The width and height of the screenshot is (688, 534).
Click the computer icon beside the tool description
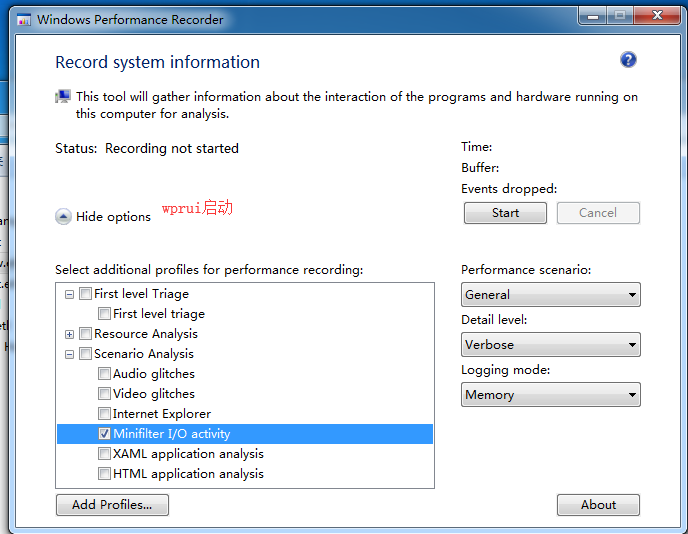(x=63, y=97)
